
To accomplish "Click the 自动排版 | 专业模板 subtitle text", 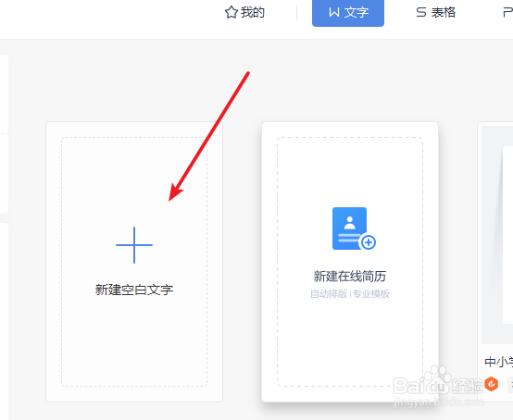I will [350, 294].
